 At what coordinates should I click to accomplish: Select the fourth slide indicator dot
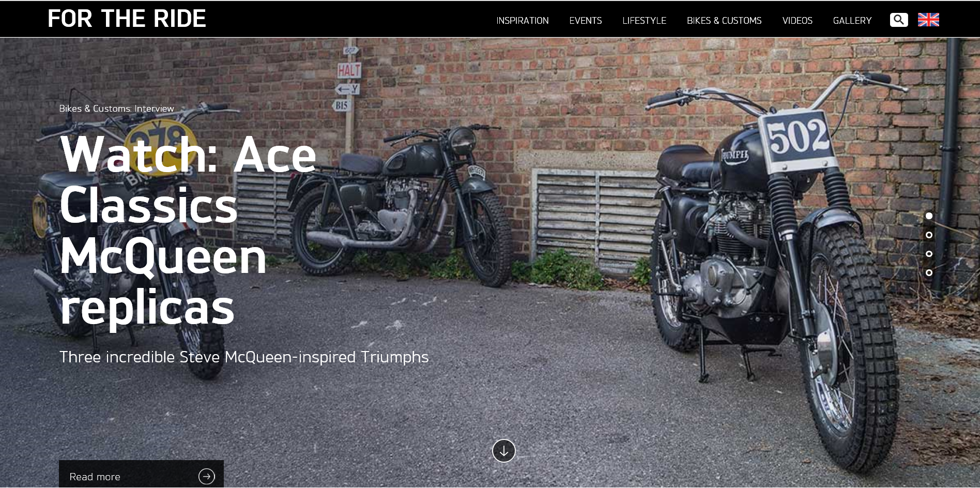(x=929, y=272)
